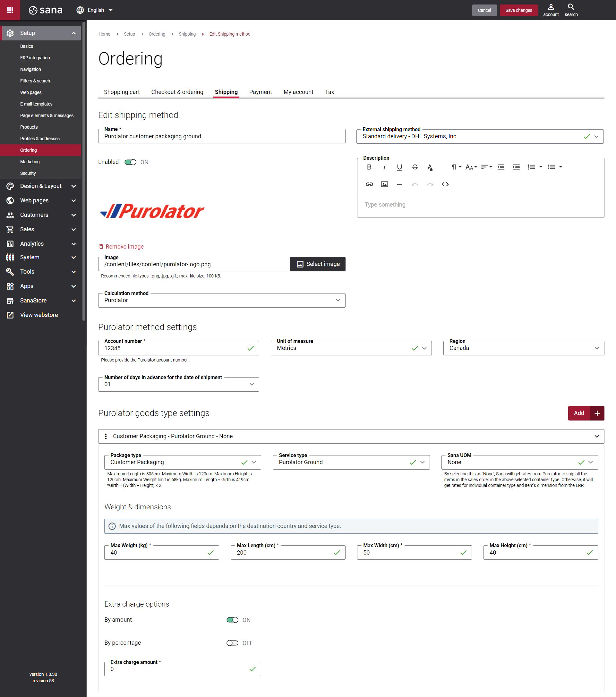
Task: Increase indent in description editor
Action: (x=517, y=167)
